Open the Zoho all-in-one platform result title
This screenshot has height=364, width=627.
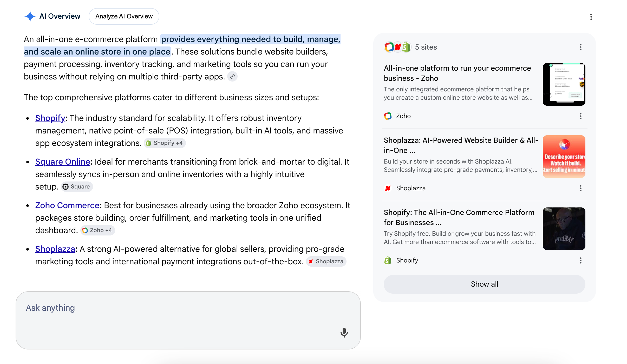(x=458, y=73)
